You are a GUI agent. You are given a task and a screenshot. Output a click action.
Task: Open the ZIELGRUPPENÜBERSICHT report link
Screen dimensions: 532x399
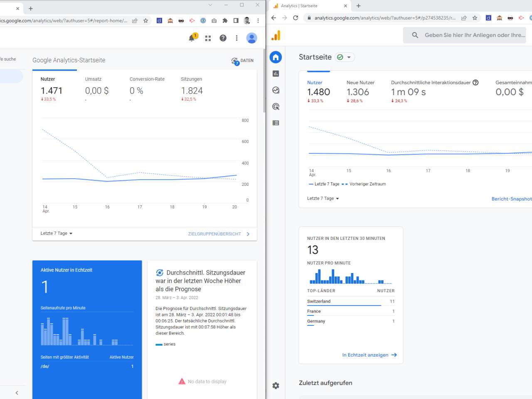(x=219, y=234)
